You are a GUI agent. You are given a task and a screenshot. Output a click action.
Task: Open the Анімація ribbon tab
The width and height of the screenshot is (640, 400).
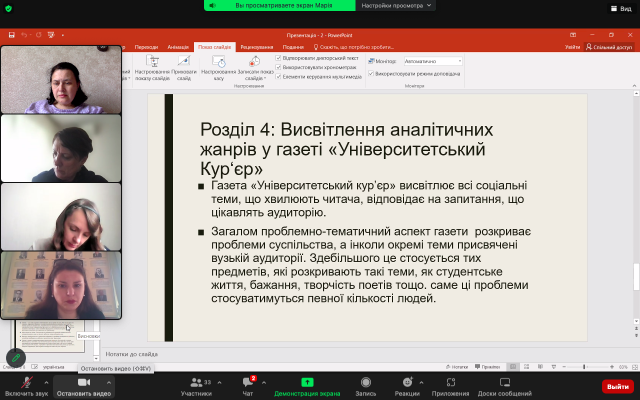pos(178,47)
